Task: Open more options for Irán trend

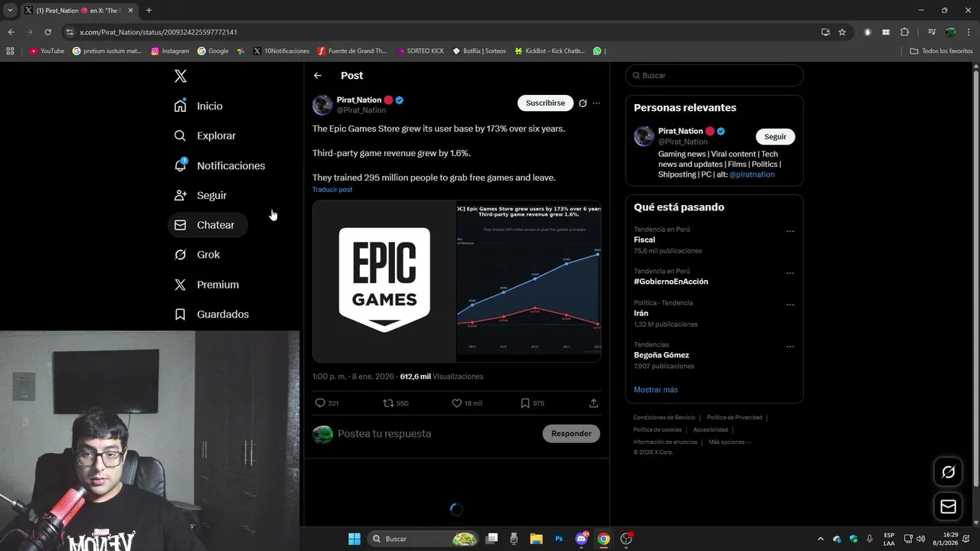Action: click(790, 305)
